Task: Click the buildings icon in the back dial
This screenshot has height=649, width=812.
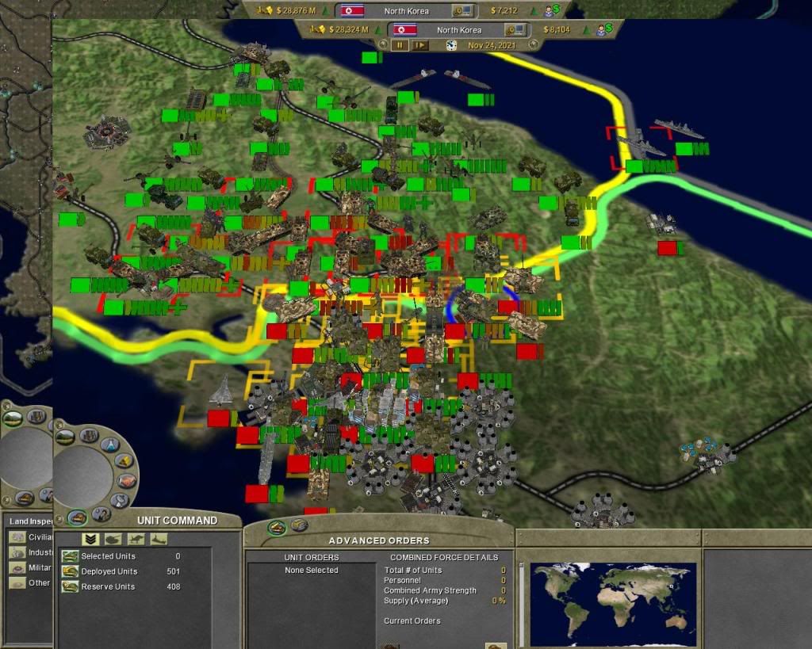Action: tap(36, 415)
